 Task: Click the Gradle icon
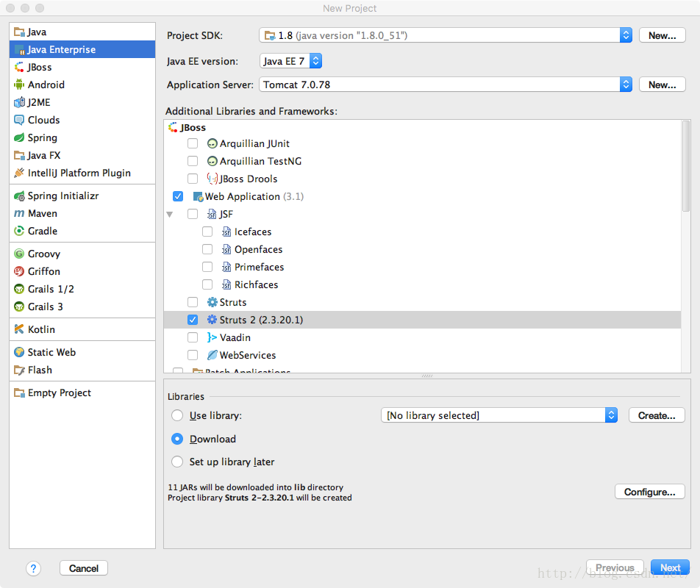(x=19, y=231)
